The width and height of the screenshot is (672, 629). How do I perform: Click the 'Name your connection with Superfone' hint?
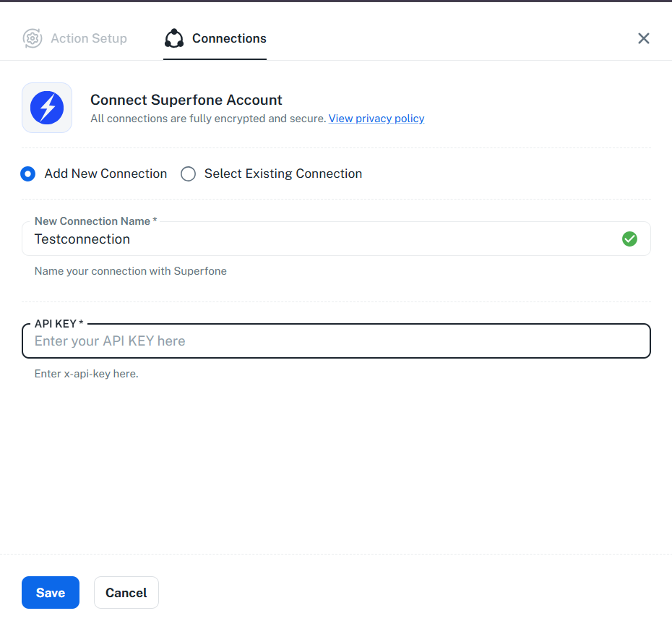pos(131,271)
